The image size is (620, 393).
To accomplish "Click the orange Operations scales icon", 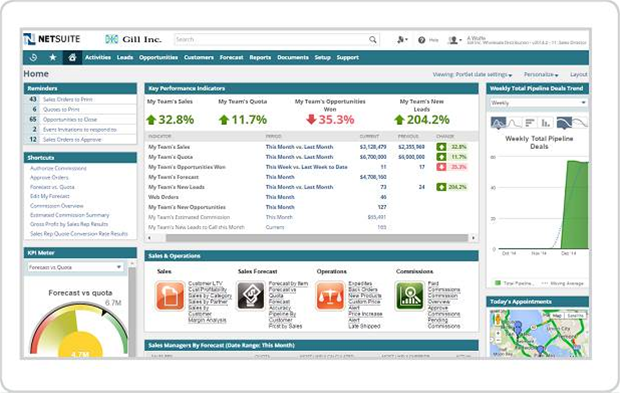I will click(x=330, y=296).
